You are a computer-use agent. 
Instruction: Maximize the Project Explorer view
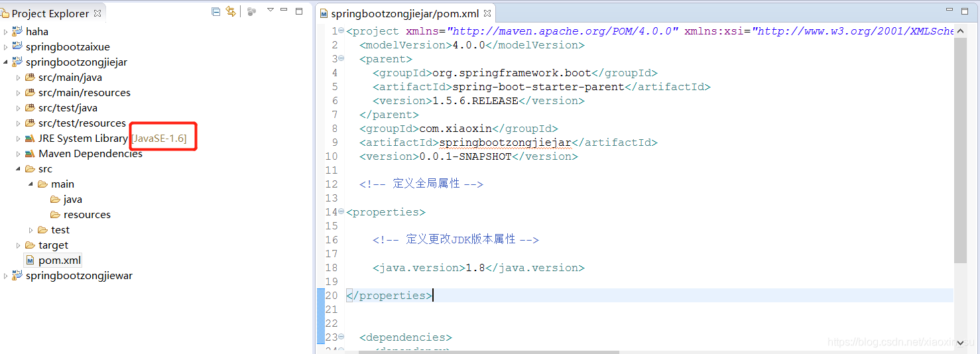click(x=299, y=11)
